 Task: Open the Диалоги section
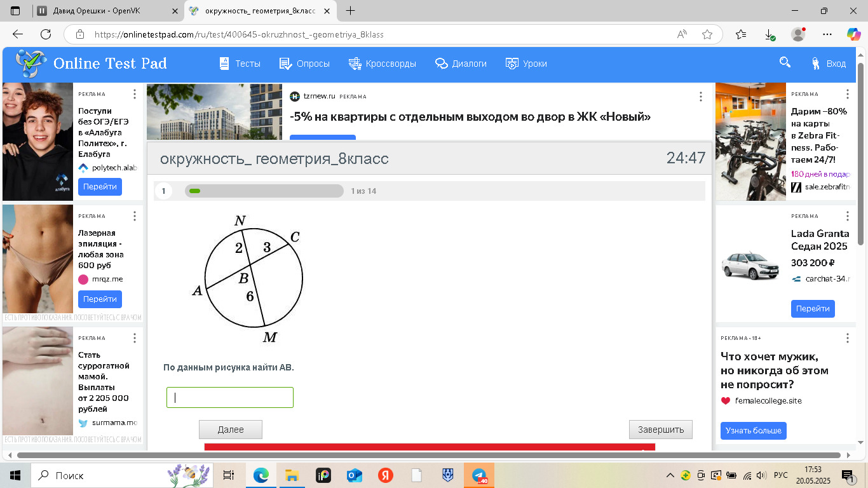(461, 64)
